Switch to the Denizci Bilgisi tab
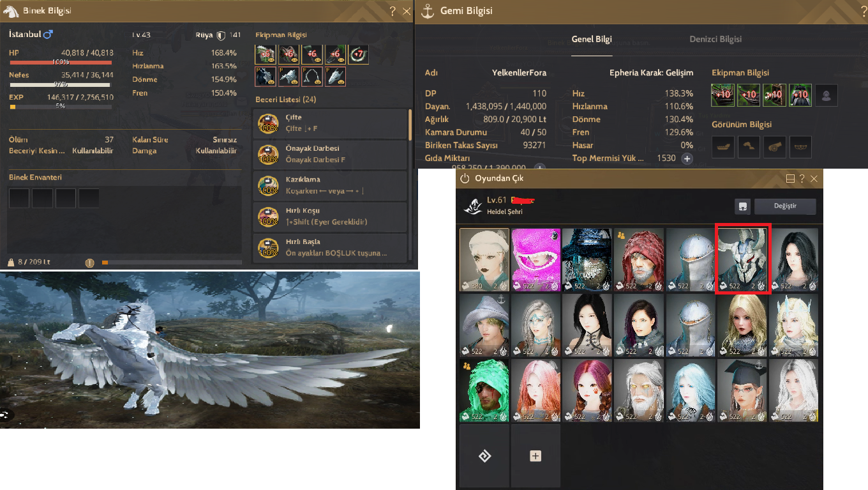Screen dimensions: 868x490 point(715,39)
